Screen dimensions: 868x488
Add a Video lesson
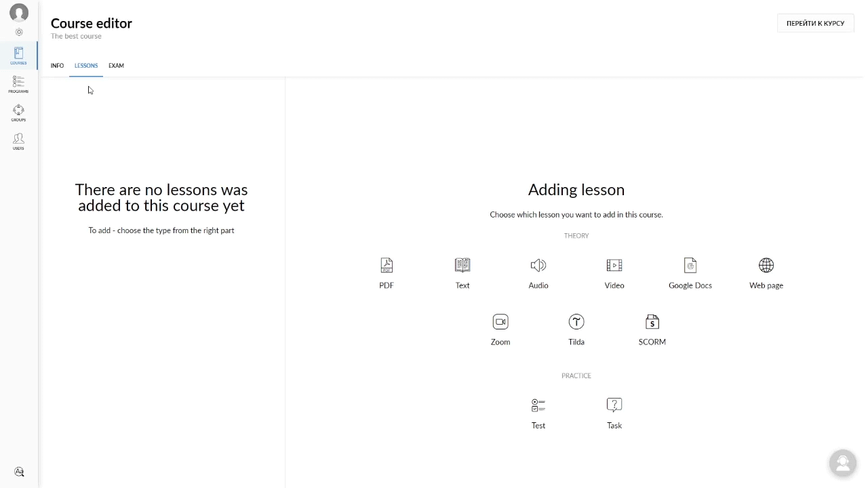pyautogui.click(x=614, y=266)
